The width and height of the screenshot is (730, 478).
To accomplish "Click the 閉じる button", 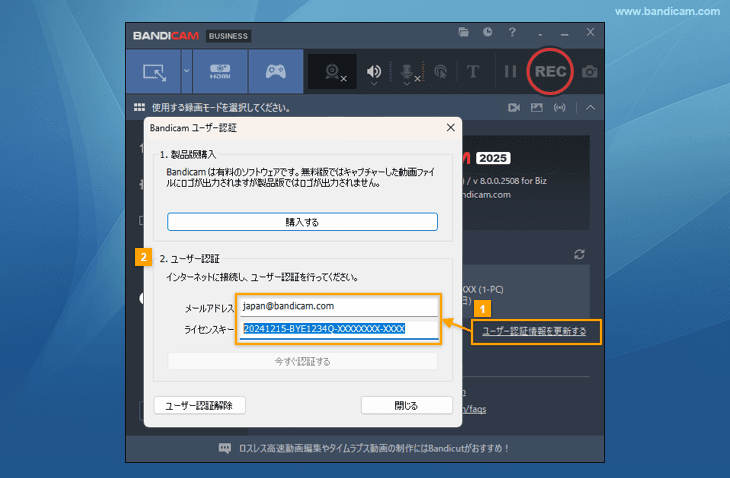I will tap(406, 405).
